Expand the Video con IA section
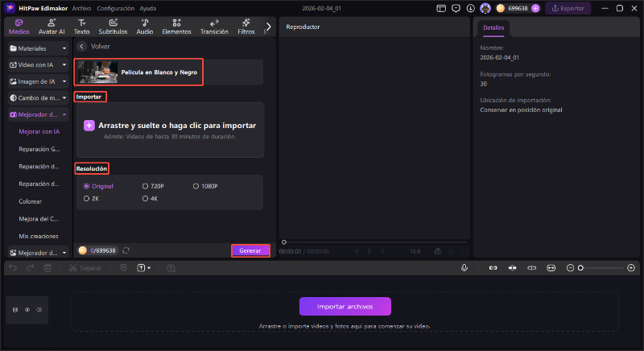This screenshot has width=644, height=351. (x=64, y=64)
